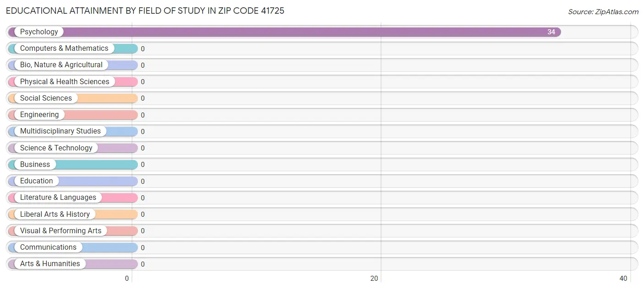Click the value 34 on Psychology bar
This screenshot has height=289, width=644.
click(x=551, y=32)
